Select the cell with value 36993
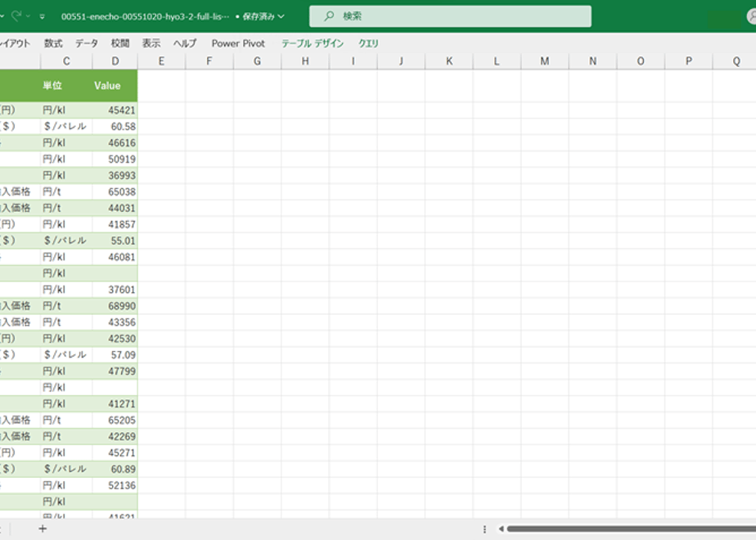Image resolution: width=756 pixels, height=540 pixels. pyautogui.click(x=115, y=175)
